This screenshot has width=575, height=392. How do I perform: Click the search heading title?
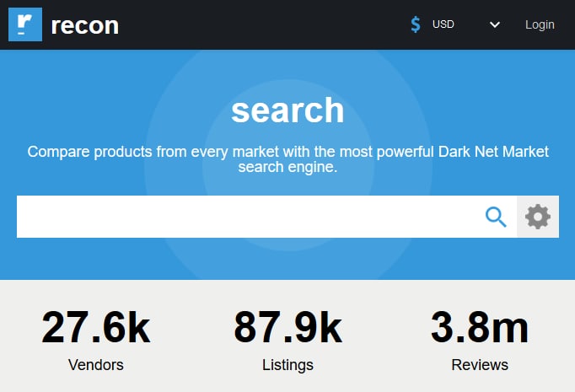click(x=287, y=110)
